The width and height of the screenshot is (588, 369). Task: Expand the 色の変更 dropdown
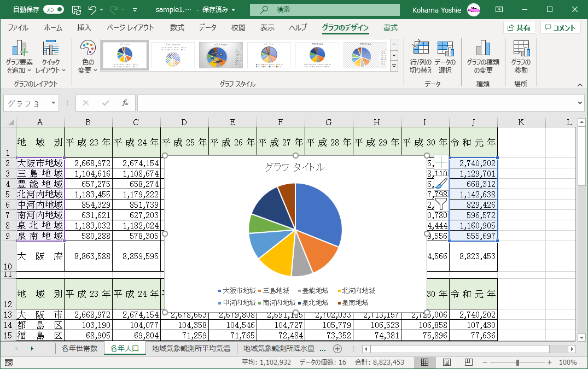click(88, 57)
